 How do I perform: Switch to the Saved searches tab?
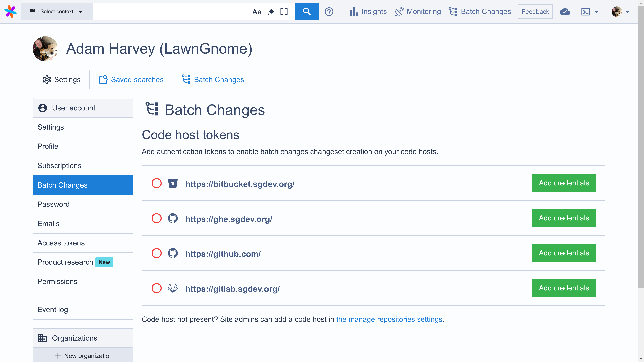tap(131, 80)
